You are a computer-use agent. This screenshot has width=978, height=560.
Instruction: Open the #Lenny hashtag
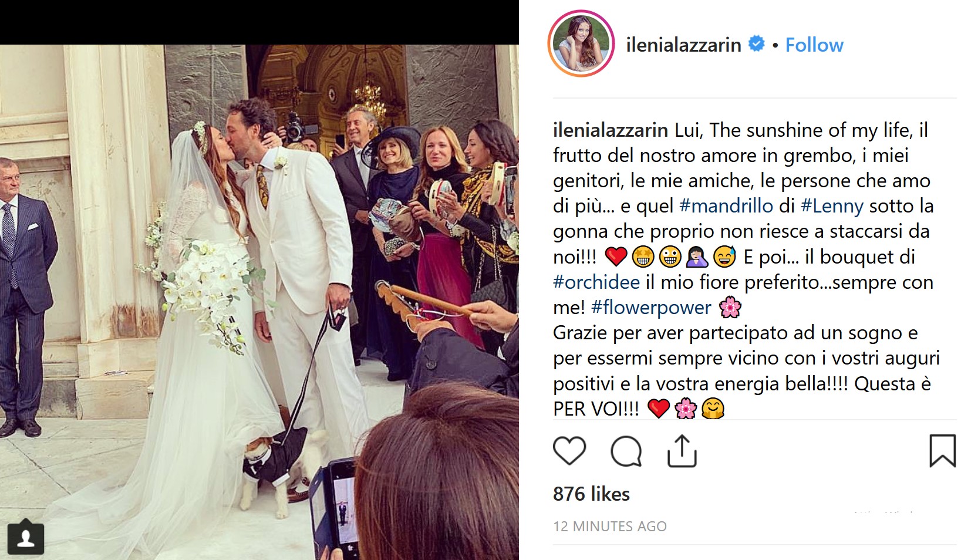coord(832,206)
